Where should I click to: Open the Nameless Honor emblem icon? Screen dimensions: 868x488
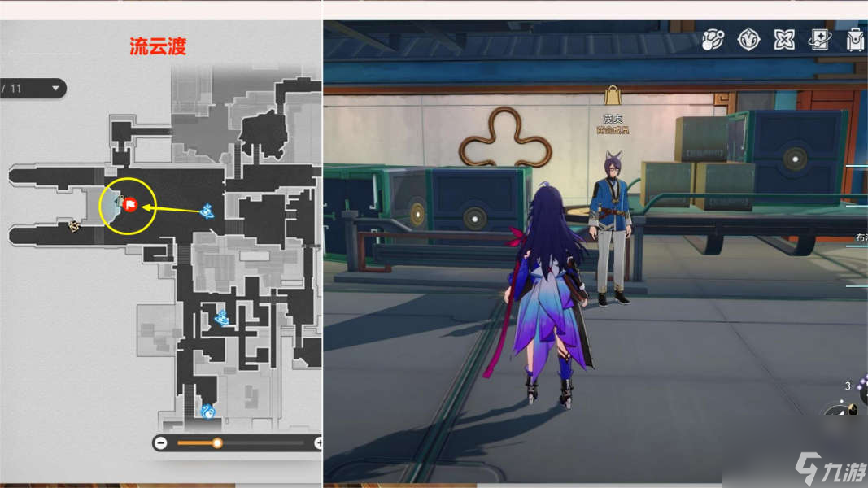pyautogui.click(x=748, y=40)
